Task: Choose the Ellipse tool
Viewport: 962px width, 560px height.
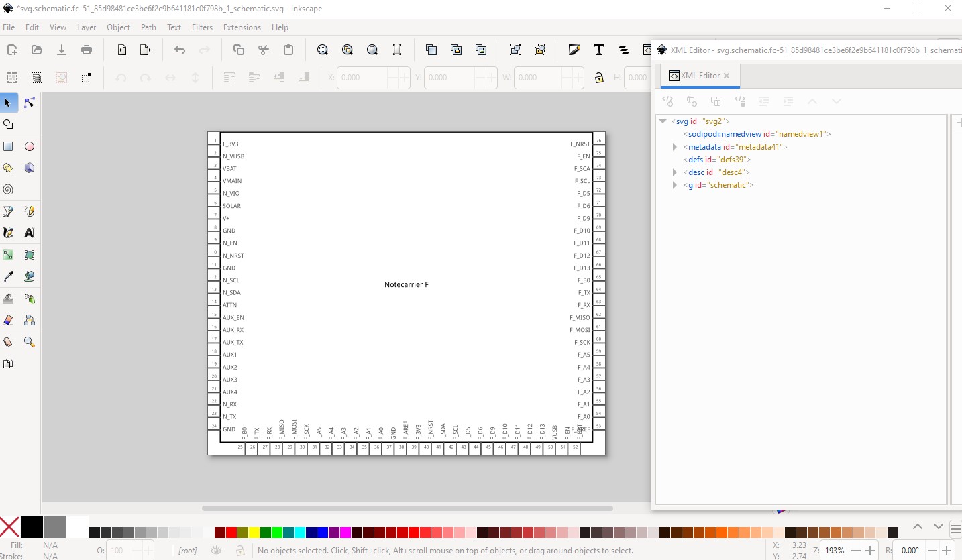Action: (x=30, y=146)
